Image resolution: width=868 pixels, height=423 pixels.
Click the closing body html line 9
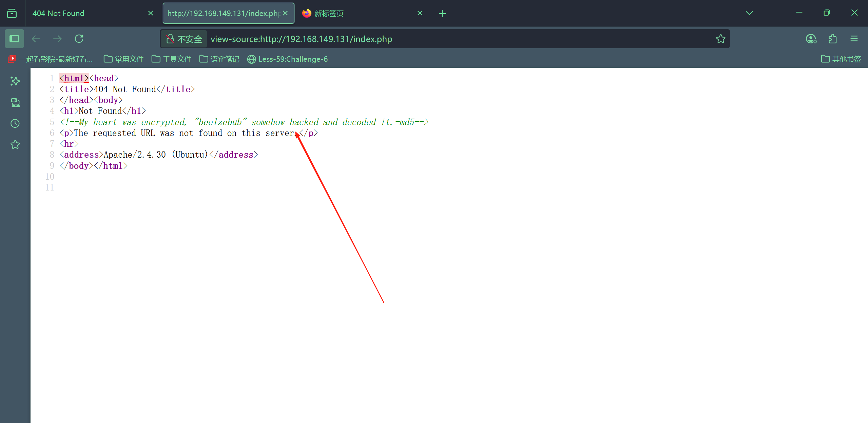pos(94,166)
